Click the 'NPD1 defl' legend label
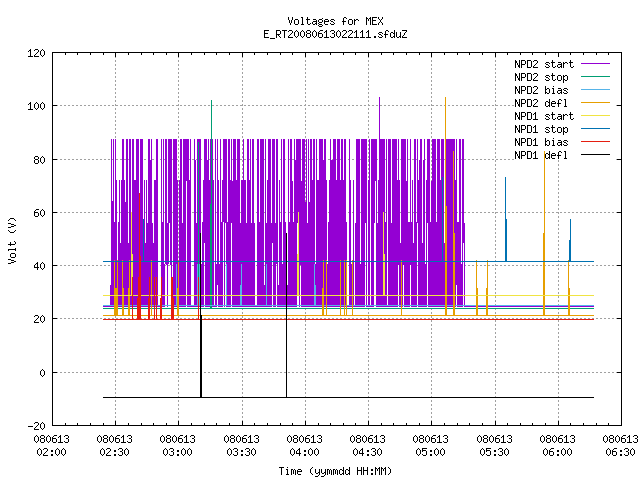This screenshot has height=480, width=640. click(541, 156)
